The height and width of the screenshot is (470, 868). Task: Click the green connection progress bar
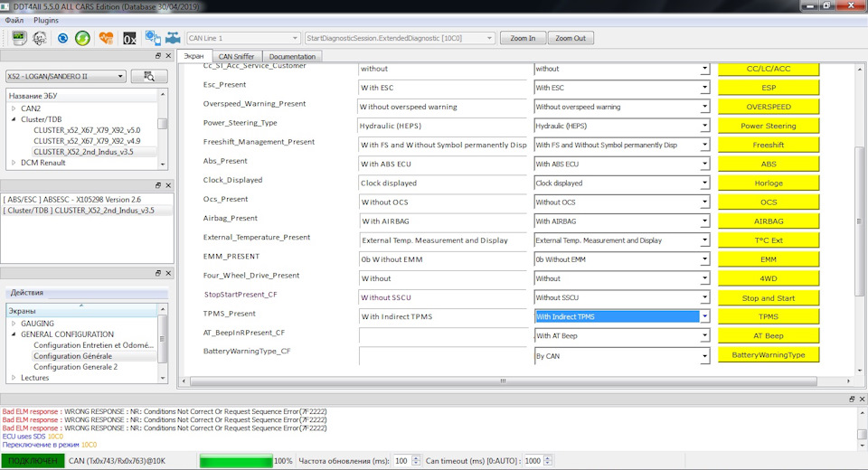[236, 461]
